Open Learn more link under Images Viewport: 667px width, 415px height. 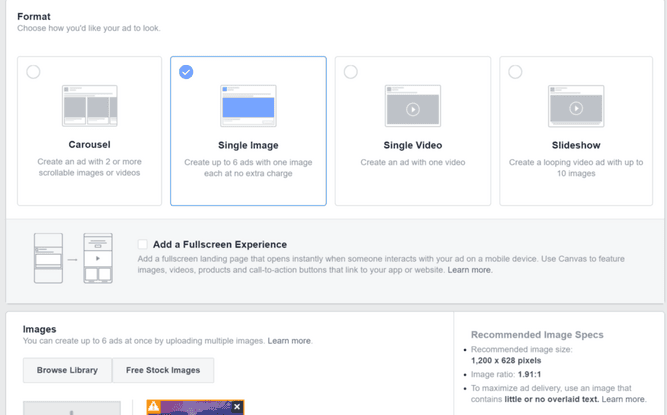tap(290, 341)
